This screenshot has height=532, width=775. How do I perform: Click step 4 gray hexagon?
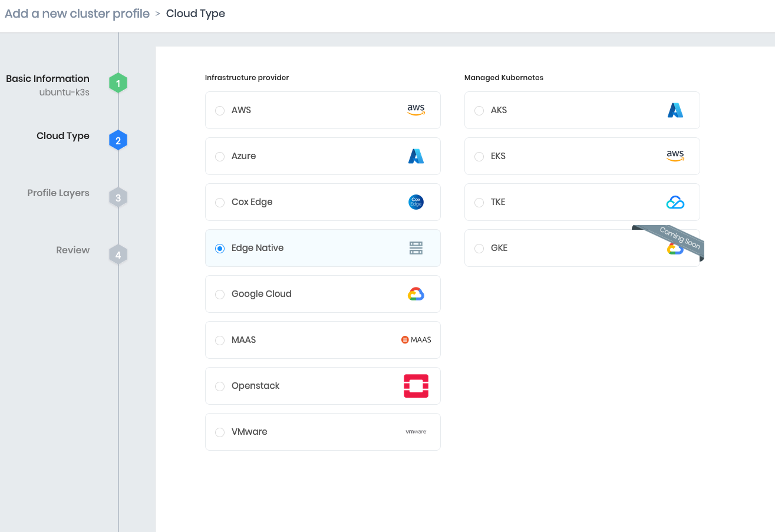point(118,255)
